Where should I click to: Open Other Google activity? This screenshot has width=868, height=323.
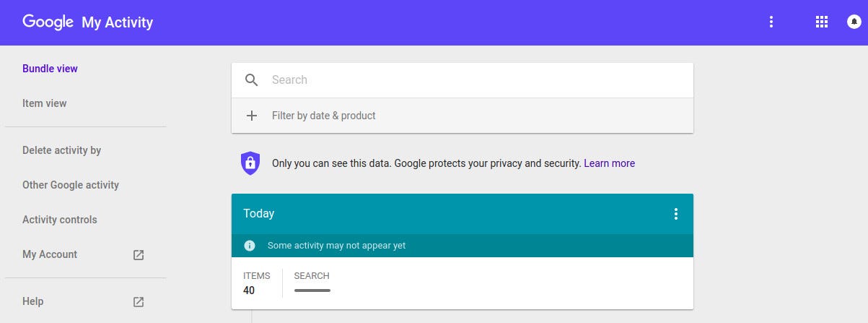71,185
